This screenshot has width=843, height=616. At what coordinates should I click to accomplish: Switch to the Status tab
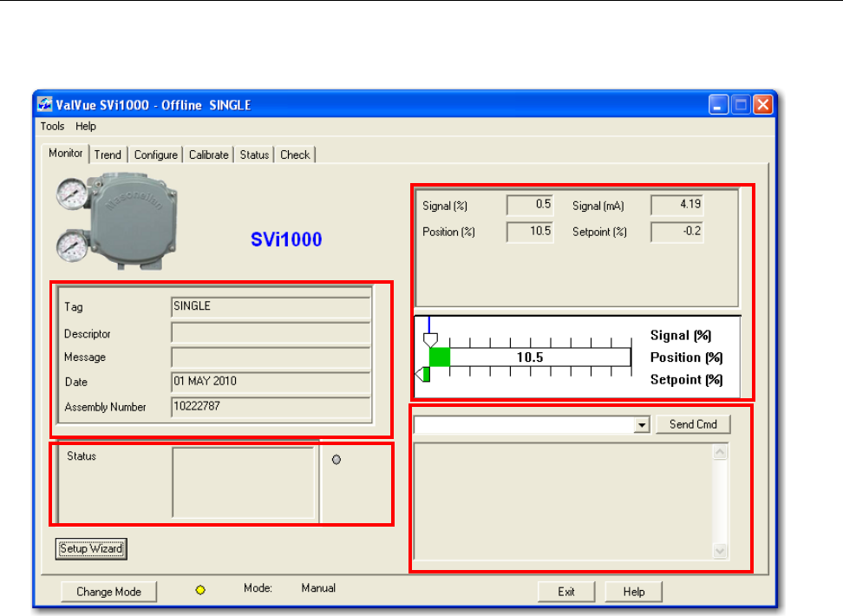(254, 155)
